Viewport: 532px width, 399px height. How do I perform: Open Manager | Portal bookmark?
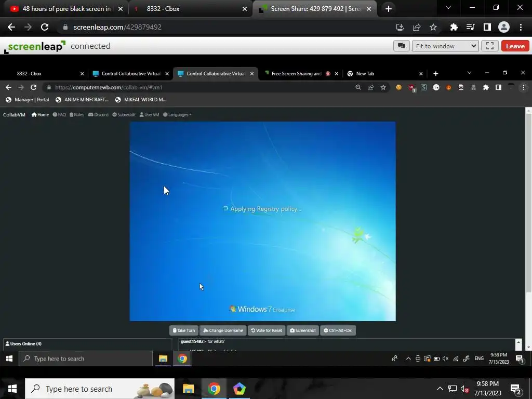click(x=29, y=100)
